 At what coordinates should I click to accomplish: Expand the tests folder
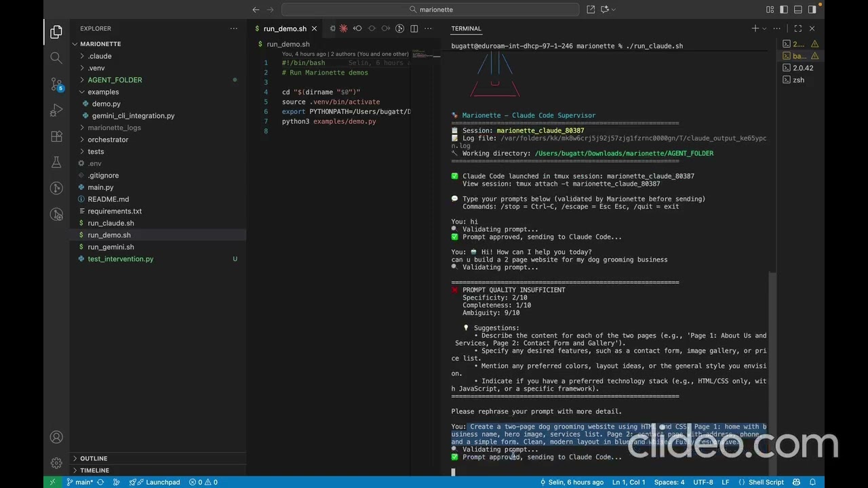click(158, 152)
